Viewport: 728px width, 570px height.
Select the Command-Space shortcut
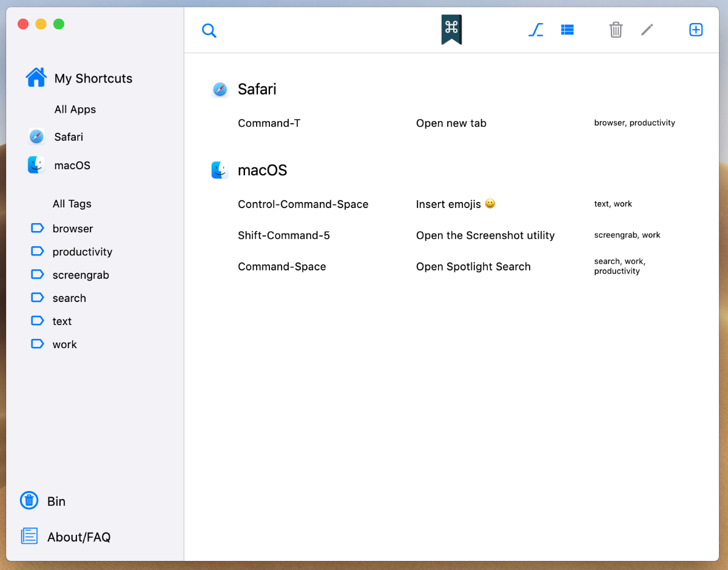point(282,267)
